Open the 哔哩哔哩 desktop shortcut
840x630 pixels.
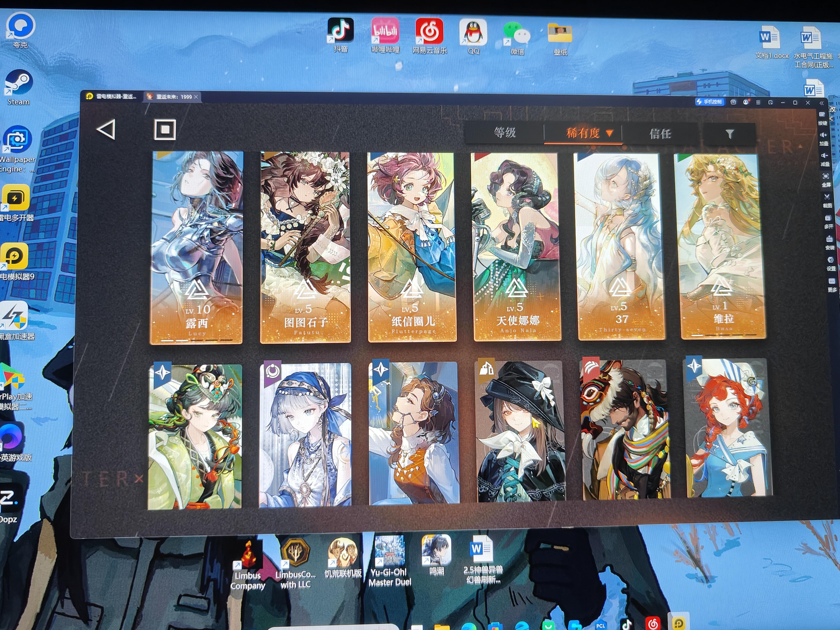[x=385, y=36]
